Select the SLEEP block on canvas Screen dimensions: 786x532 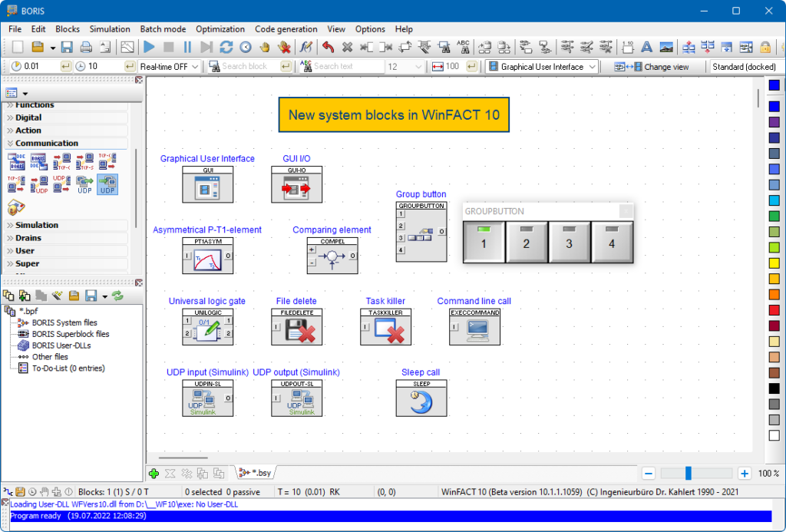coord(421,398)
